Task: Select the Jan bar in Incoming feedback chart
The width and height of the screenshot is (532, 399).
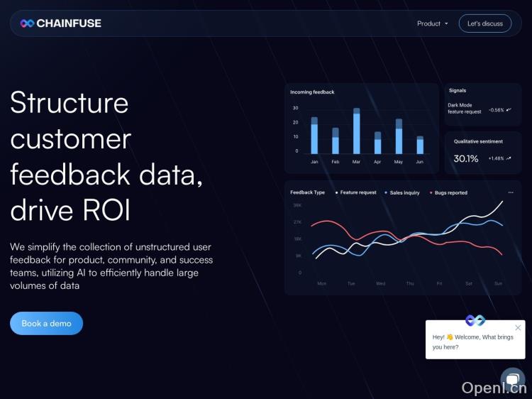Action: click(314, 136)
